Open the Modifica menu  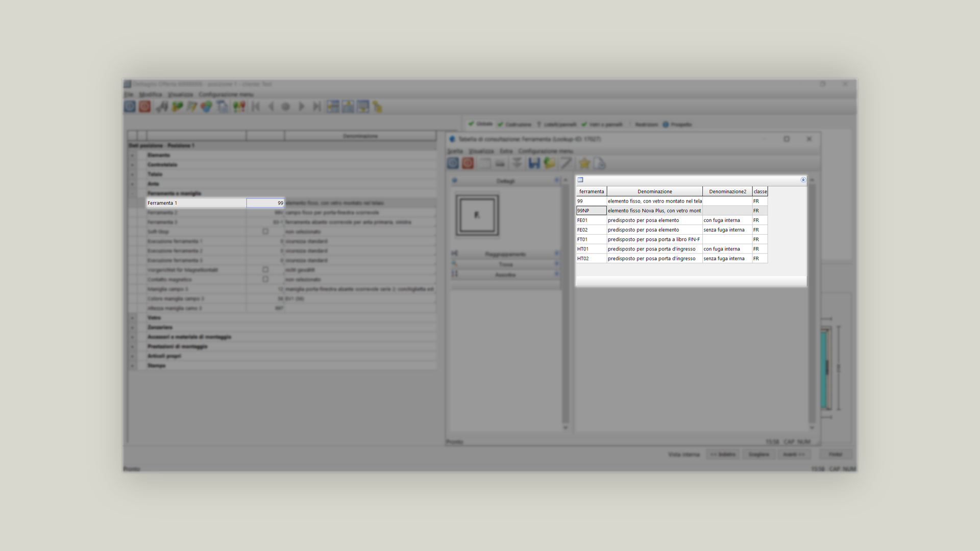pyautogui.click(x=151, y=95)
